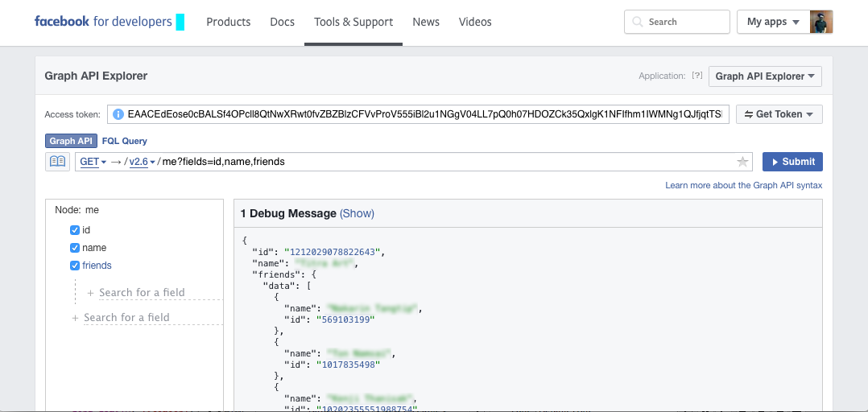Click the Node: me label
Image resolution: width=868 pixels, height=412 pixels.
point(77,210)
